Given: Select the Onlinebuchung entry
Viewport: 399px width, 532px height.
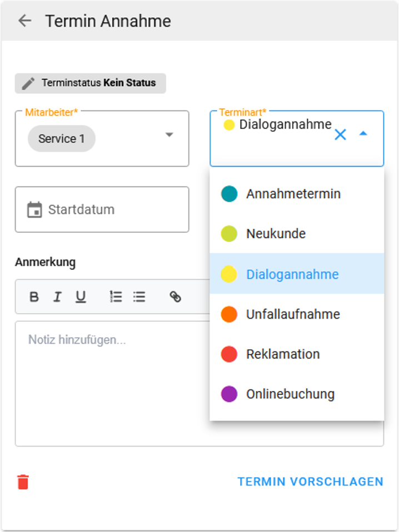Looking at the screenshot, I should [297, 394].
